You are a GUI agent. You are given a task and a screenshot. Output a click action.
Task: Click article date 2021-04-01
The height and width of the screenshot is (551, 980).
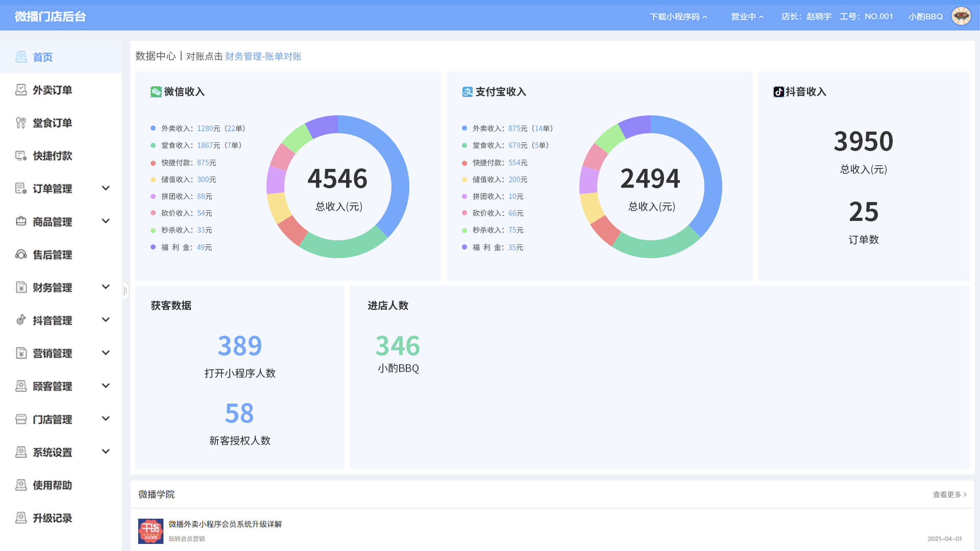point(944,539)
